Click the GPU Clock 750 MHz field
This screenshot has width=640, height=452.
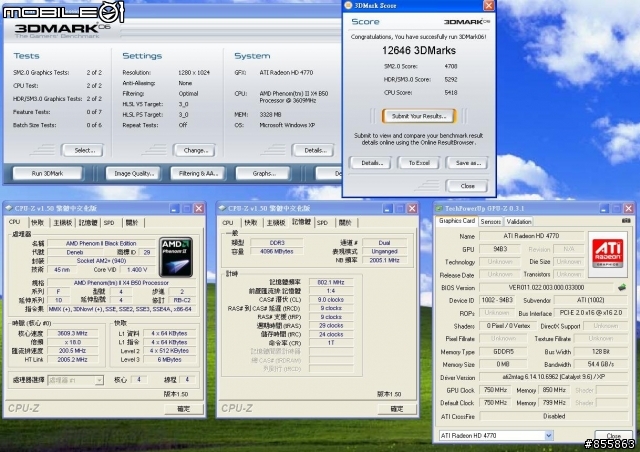pos(495,390)
